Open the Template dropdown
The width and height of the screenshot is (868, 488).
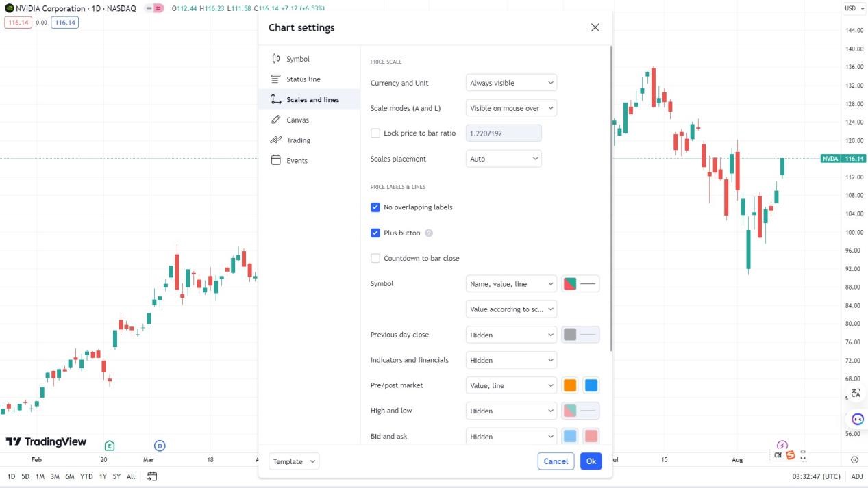(x=294, y=461)
